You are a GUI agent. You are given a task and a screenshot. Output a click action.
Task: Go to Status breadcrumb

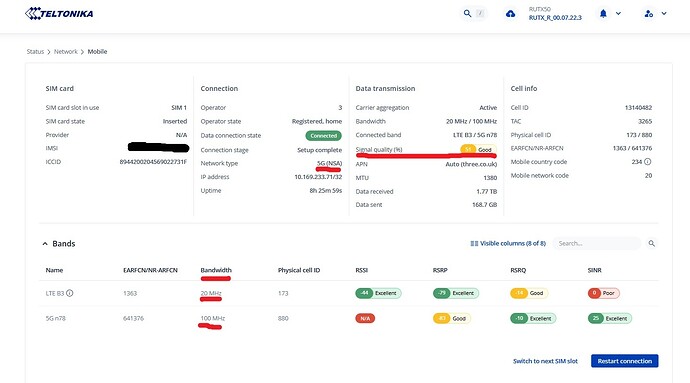click(35, 52)
